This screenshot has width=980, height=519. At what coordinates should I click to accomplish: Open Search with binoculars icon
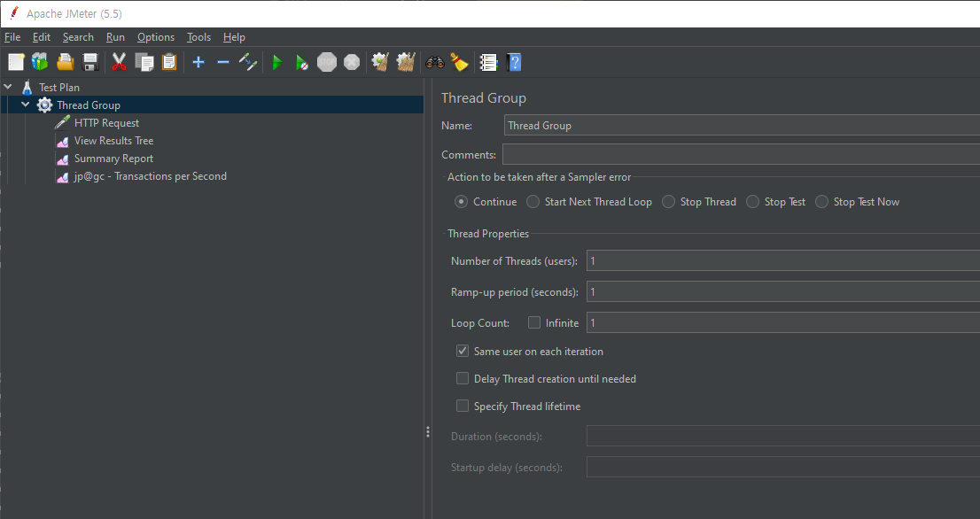(x=435, y=62)
